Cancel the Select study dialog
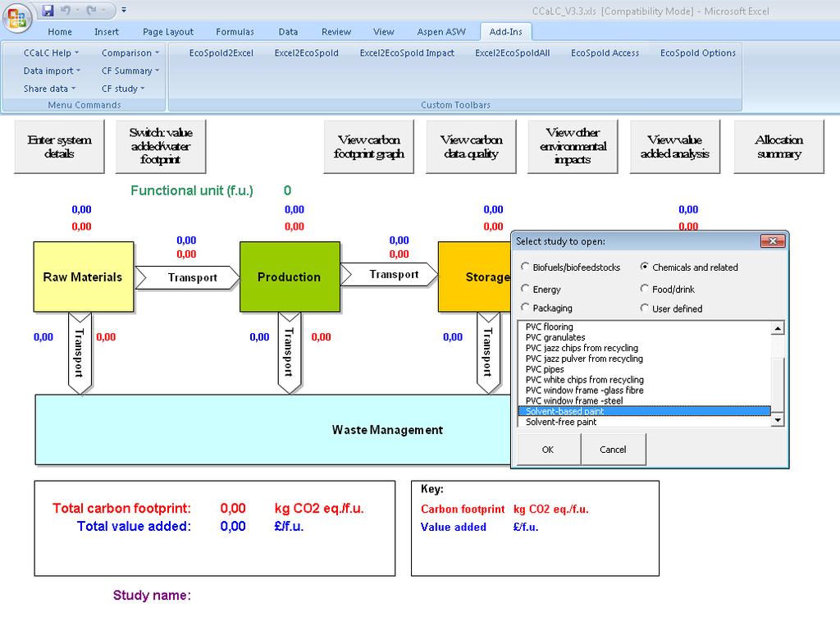This screenshot has width=840, height=617. (x=613, y=450)
